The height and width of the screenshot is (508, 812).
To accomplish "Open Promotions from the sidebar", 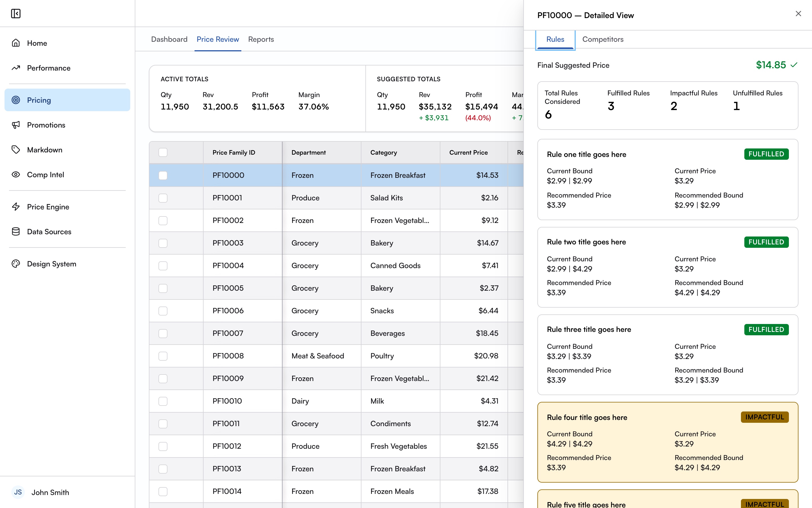I will pos(67,125).
